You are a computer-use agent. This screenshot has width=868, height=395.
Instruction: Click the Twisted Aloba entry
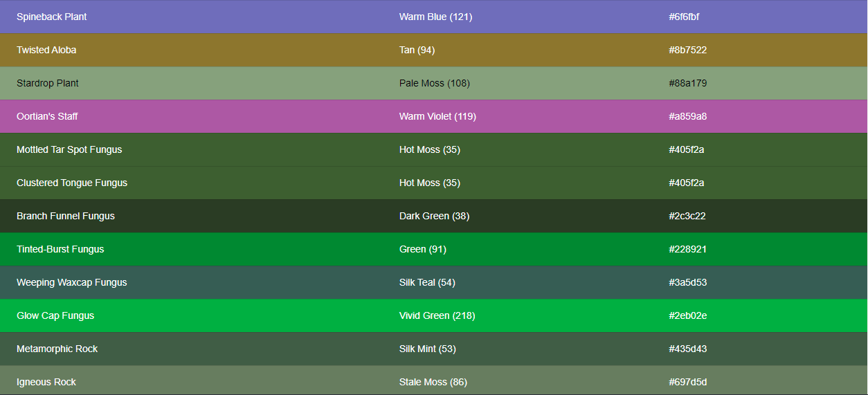tap(46, 50)
